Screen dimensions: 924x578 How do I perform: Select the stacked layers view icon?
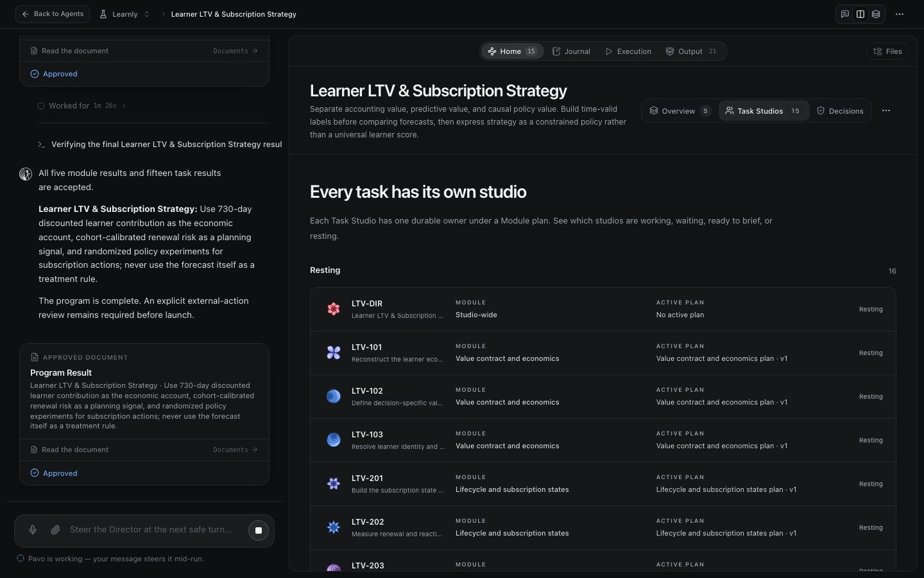876,14
